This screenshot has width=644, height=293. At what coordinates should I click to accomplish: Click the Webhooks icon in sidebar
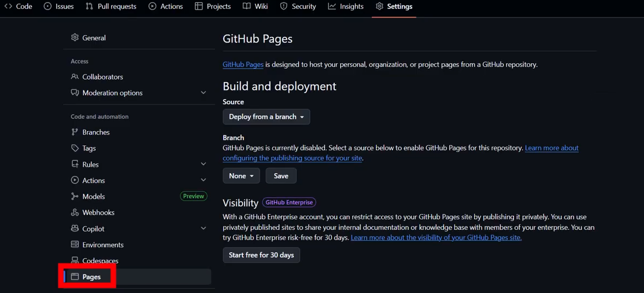point(75,212)
